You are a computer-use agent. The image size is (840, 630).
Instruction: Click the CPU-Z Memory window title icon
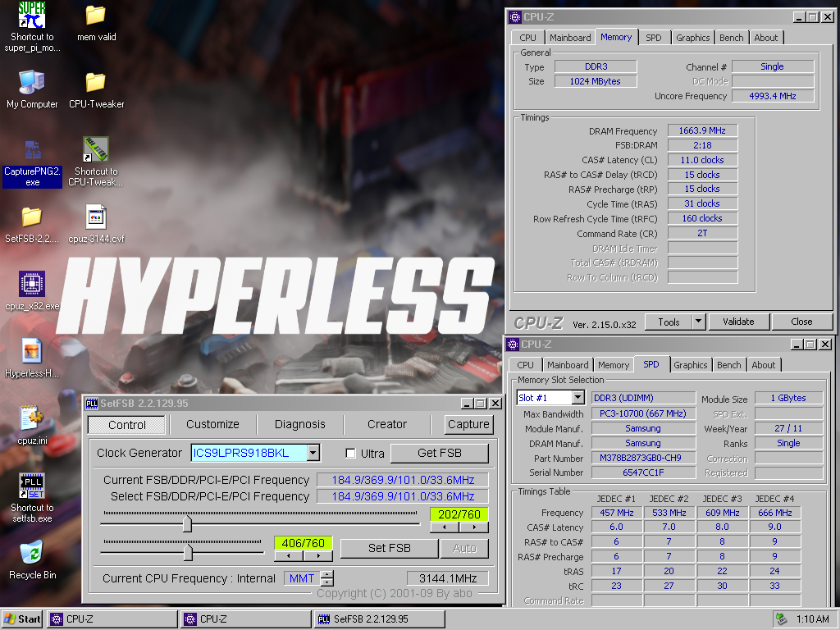pos(515,16)
